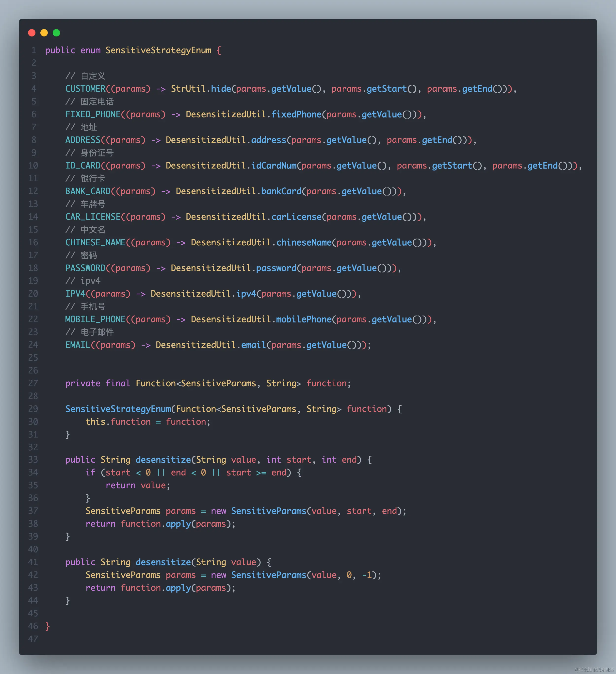Click the SensitiveStrategyEnum name on line 1

(158, 51)
